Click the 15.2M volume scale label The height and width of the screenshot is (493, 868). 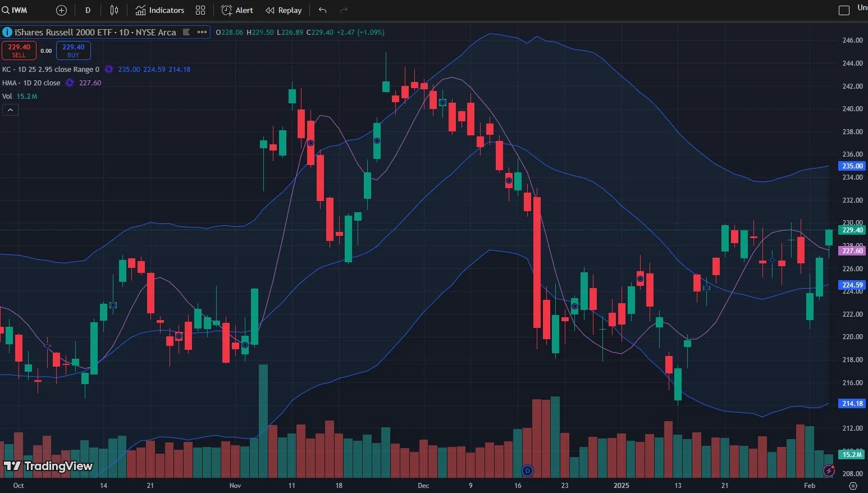[852, 454]
